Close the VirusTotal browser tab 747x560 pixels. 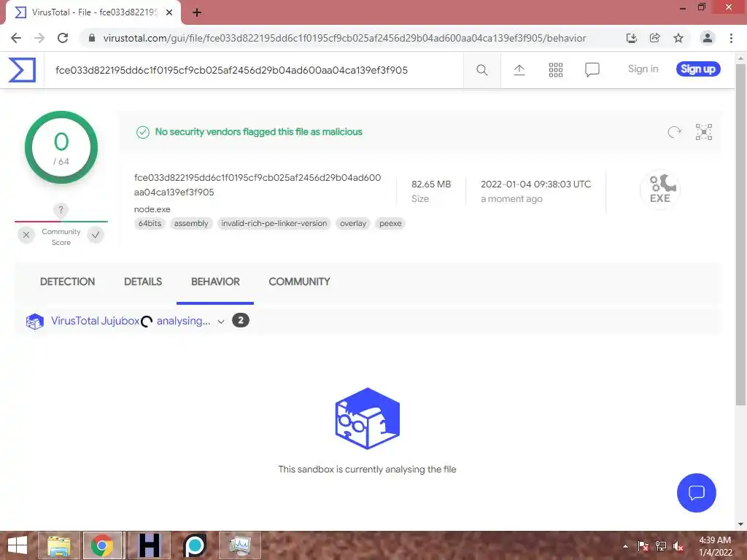[x=169, y=12]
